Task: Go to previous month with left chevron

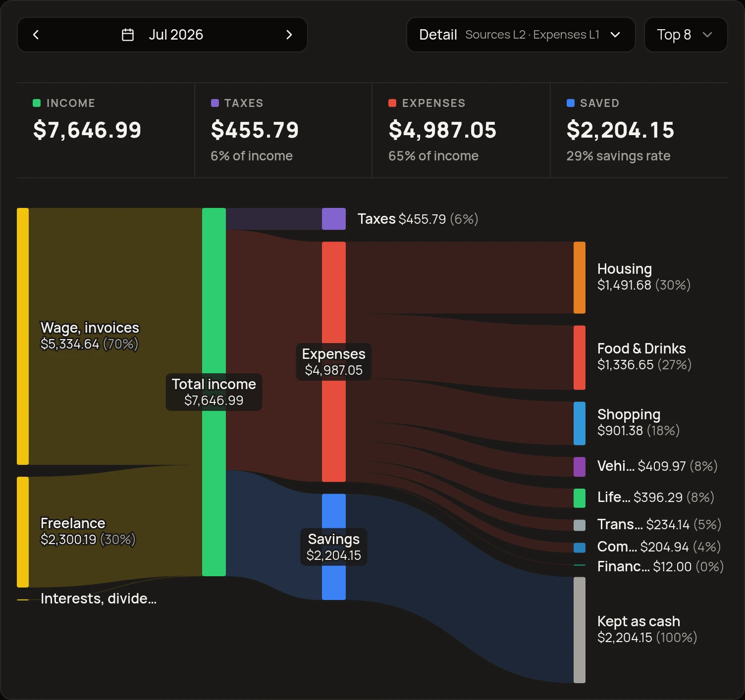Action: click(36, 35)
